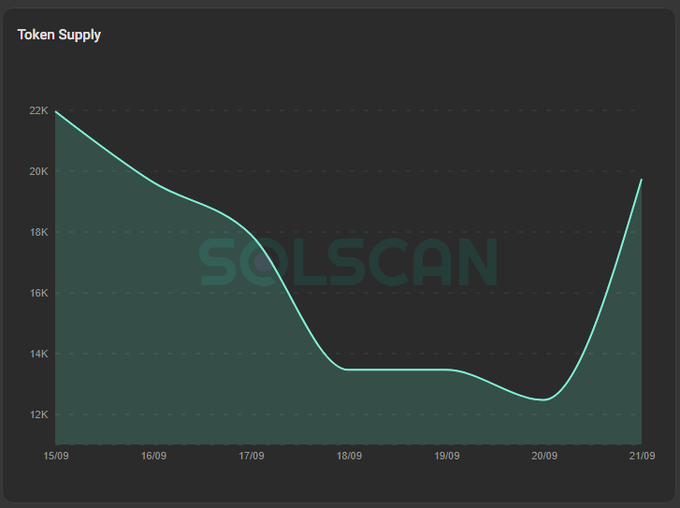Screen dimensions: 680x508
Task: Select the 18K y-axis label
Action: (39, 232)
